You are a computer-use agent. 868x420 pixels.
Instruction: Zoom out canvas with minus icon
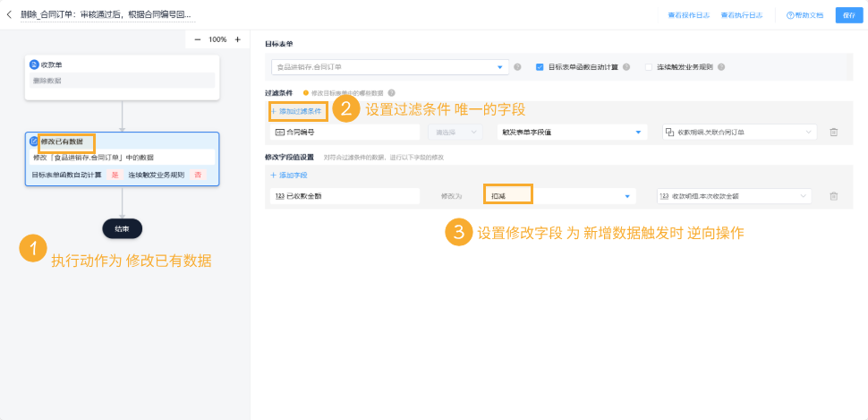198,39
